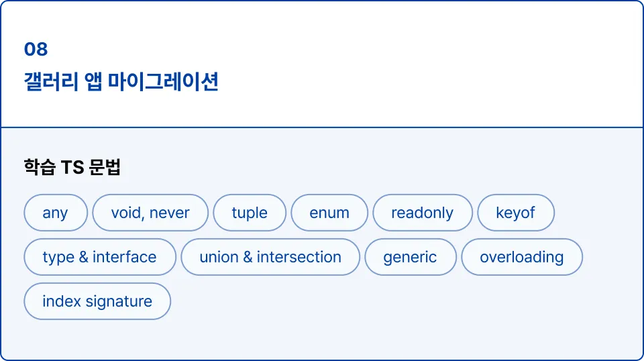Click the chapter number 08
The height and width of the screenshot is (361, 644).
pos(36,49)
